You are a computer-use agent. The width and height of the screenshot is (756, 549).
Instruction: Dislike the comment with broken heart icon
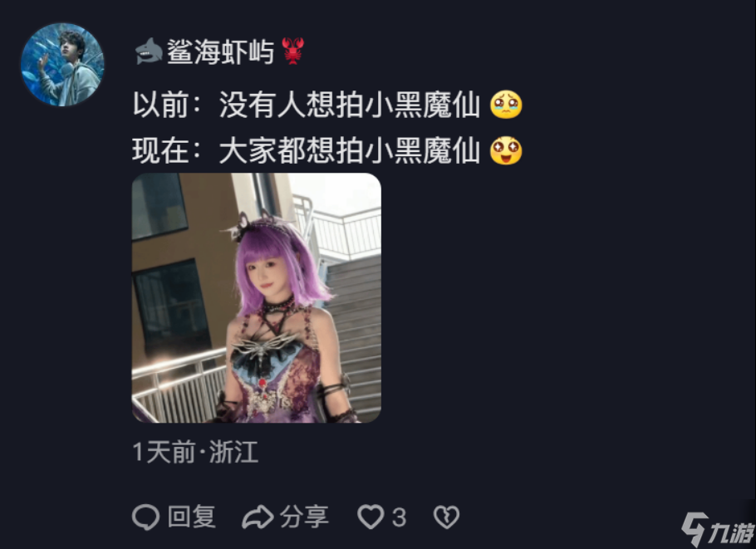coord(446,517)
